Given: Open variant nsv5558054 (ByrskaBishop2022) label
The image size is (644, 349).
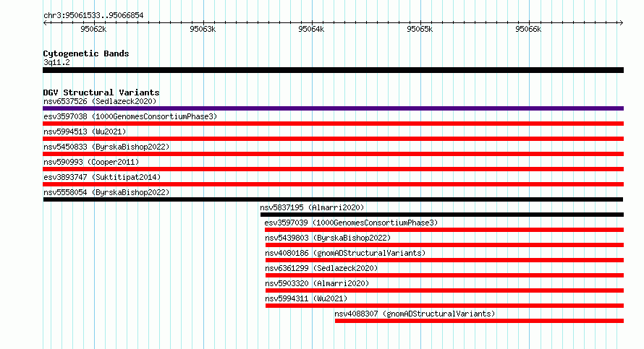Looking at the screenshot, I should tap(106, 192).
